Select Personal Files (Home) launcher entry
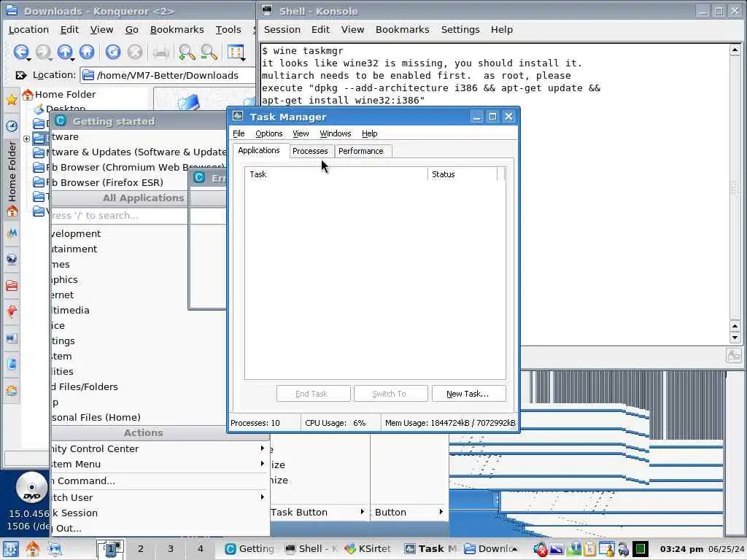Image resolution: width=747 pixels, height=560 pixels. tap(138, 417)
